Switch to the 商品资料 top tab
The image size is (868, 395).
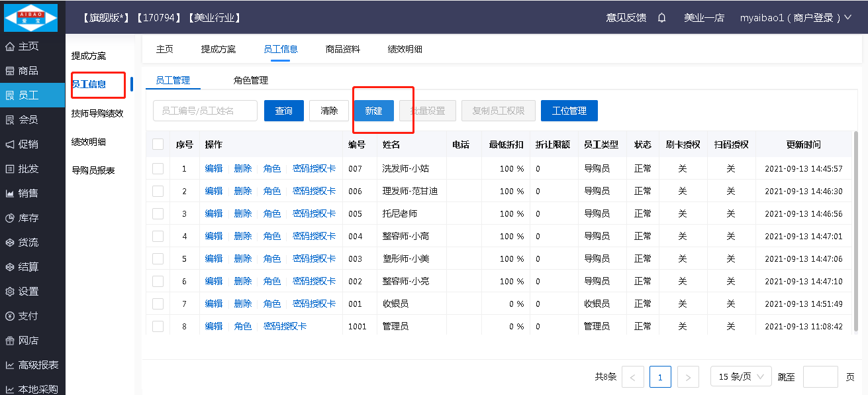coord(343,49)
